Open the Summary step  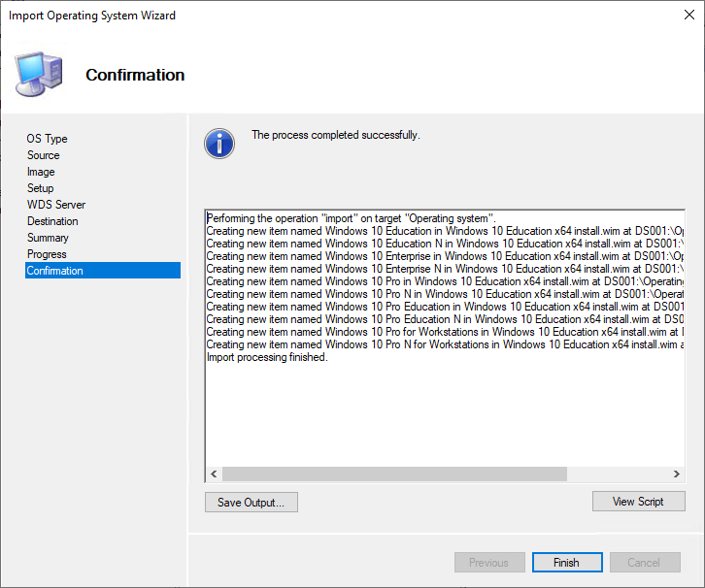(48, 238)
